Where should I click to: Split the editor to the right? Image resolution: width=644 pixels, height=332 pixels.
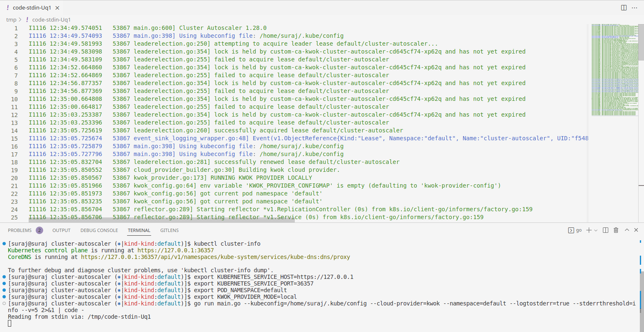pos(624,7)
